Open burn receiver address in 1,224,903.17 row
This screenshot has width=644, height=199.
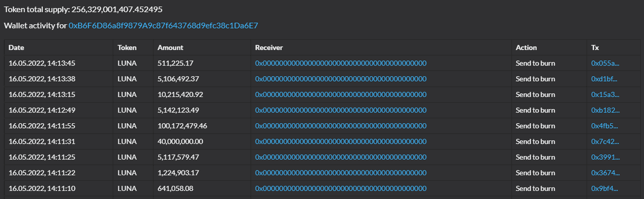[341, 173]
